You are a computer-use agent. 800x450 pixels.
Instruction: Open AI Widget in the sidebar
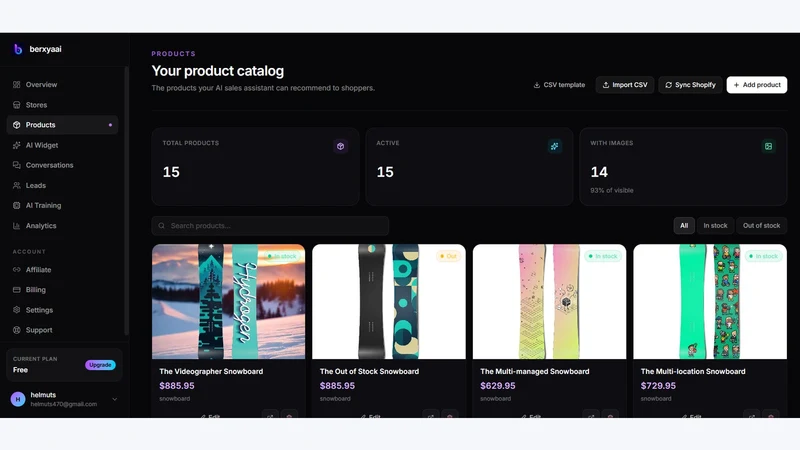62,145
